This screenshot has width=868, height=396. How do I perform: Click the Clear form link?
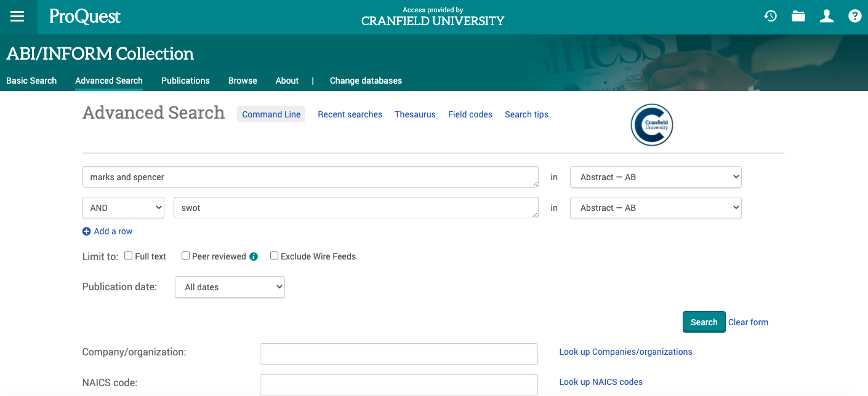pos(748,322)
